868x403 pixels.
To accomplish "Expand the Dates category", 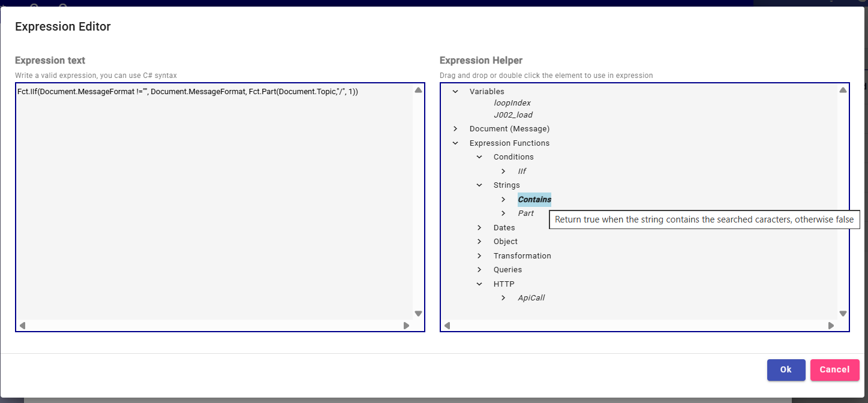I will click(x=479, y=228).
